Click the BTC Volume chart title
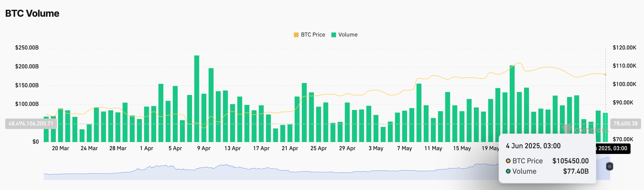The image size is (644, 190). click(32, 13)
